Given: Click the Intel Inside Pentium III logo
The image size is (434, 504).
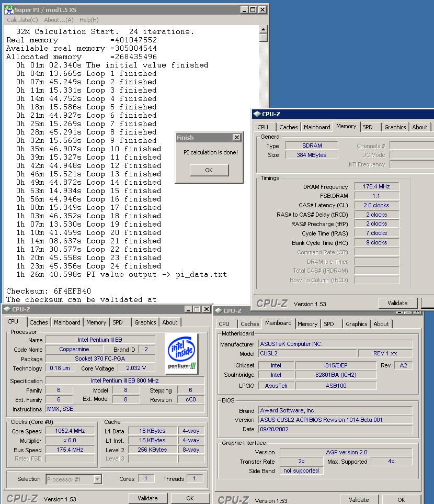Looking at the screenshot, I should click(181, 354).
